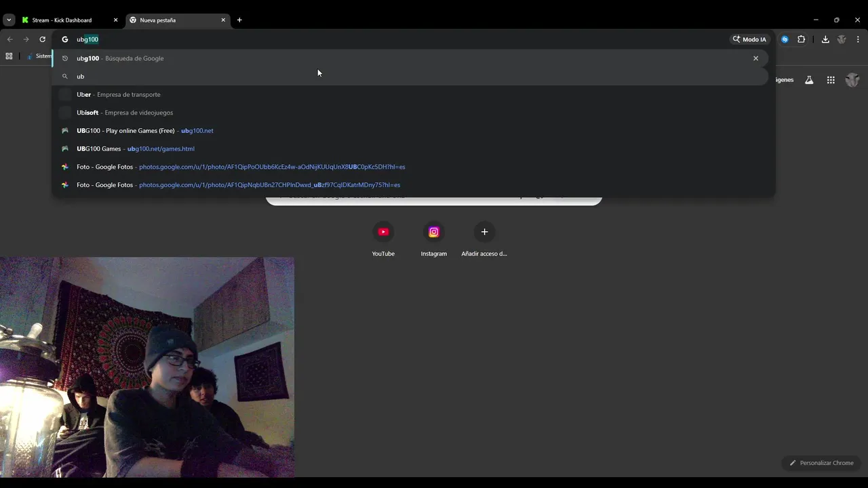This screenshot has height=488, width=868.
Task: Select the Nueva pestaña tab
Action: point(177,20)
